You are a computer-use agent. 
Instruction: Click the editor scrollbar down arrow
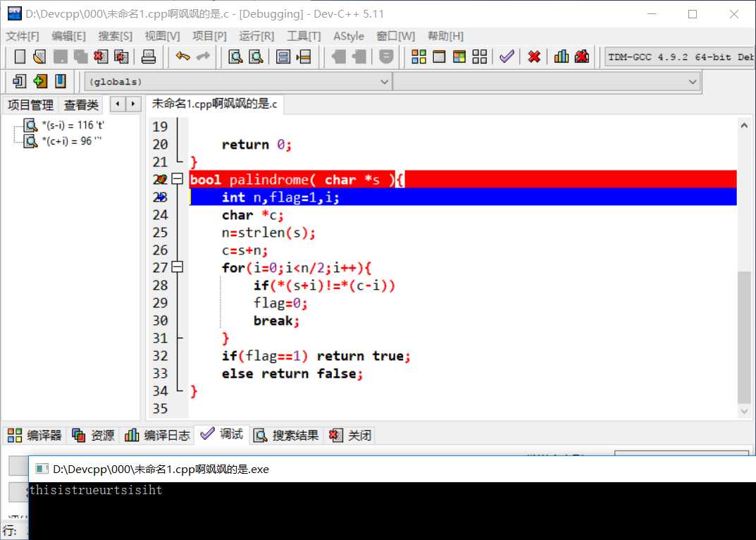744,411
